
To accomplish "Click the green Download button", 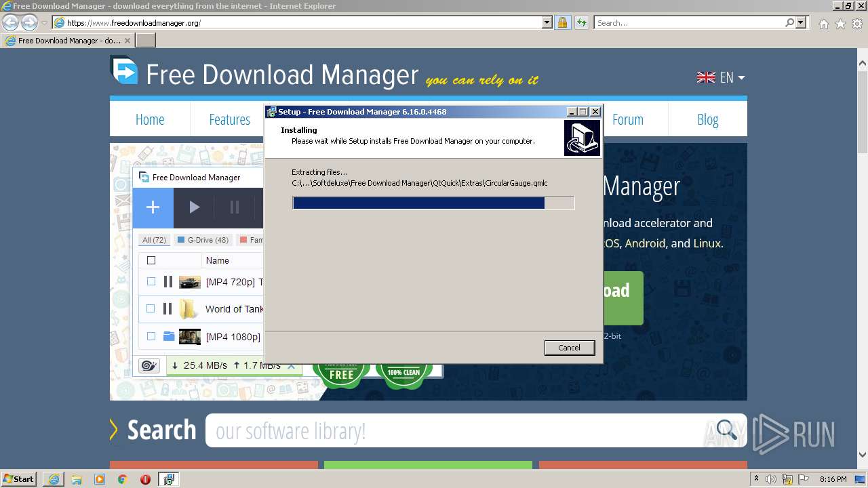I will 623,298.
